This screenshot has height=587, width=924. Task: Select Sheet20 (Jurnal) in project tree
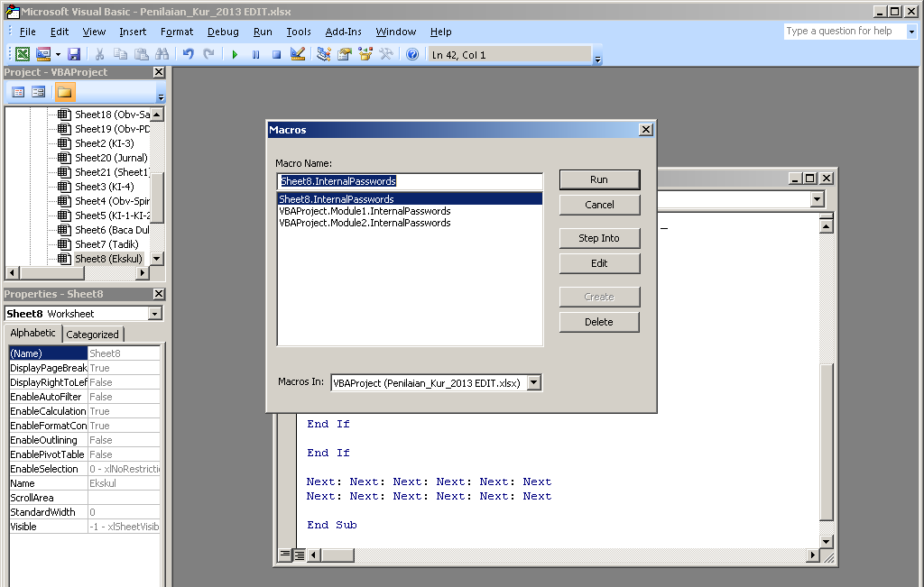(111, 158)
